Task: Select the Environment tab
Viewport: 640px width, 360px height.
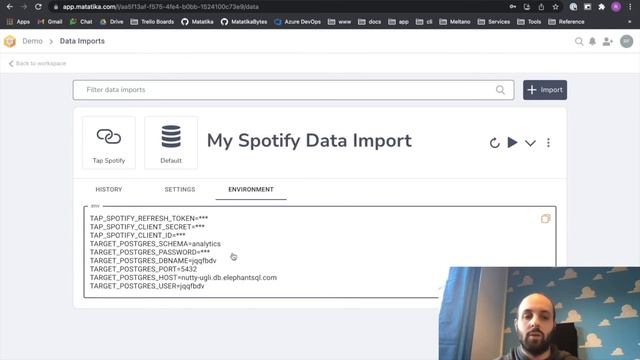Action: tap(251, 189)
